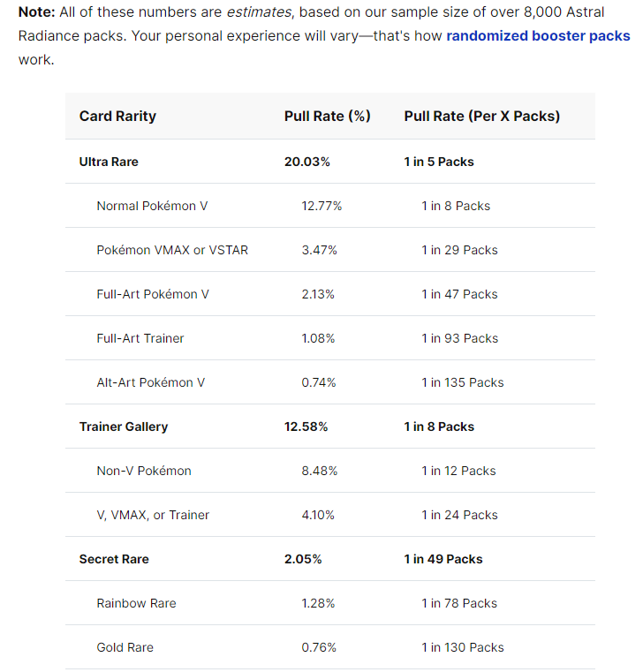Click the Pull Rate (Per X Packs) header
The width and height of the screenshot is (643, 672).
(x=482, y=117)
